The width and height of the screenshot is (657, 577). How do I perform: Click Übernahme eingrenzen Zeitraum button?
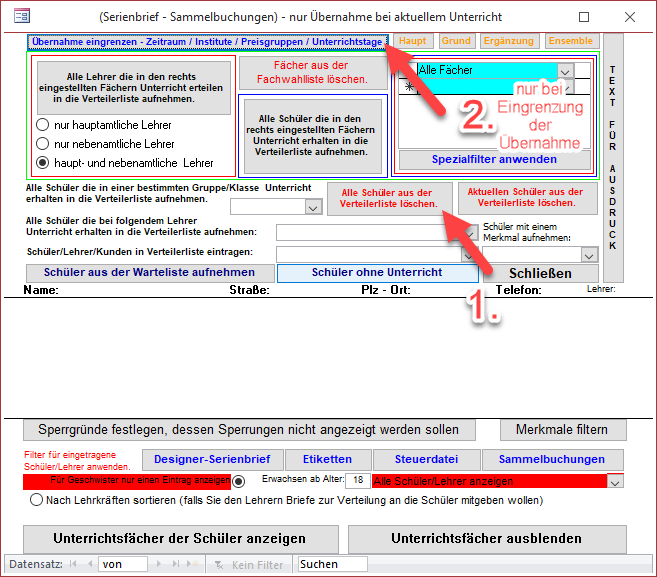click(x=207, y=42)
